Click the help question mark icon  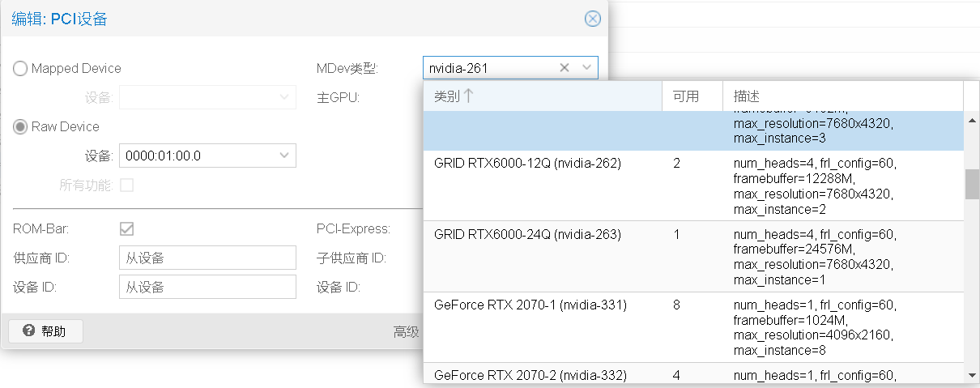(28, 331)
